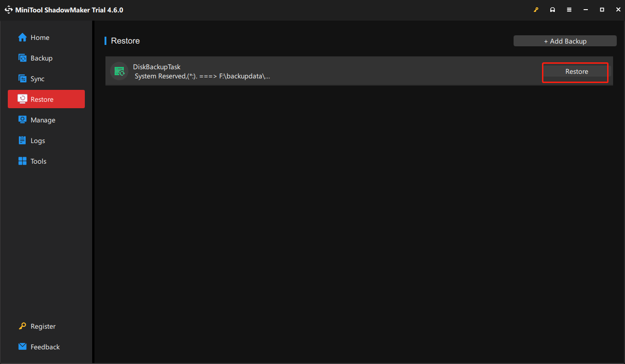625x364 pixels.
Task: Click the Home house icon in sidebar
Action: 22,37
